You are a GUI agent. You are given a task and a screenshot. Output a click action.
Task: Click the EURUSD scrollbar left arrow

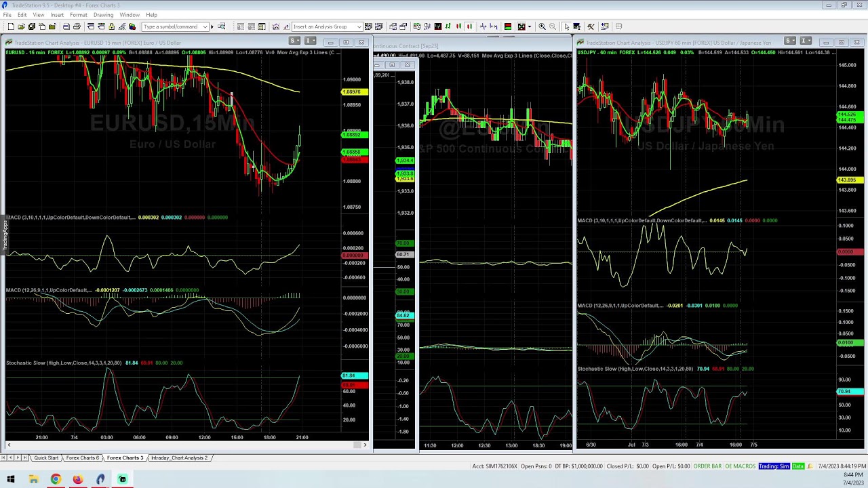click(8, 445)
